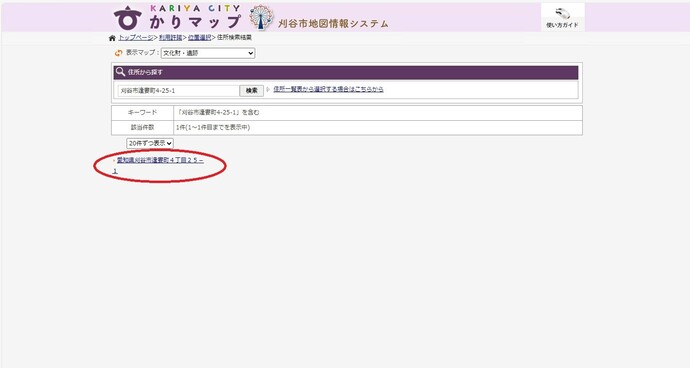Go to 位置選択 breadcrumb link
The width and height of the screenshot is (690, 368).
point(199,38)
